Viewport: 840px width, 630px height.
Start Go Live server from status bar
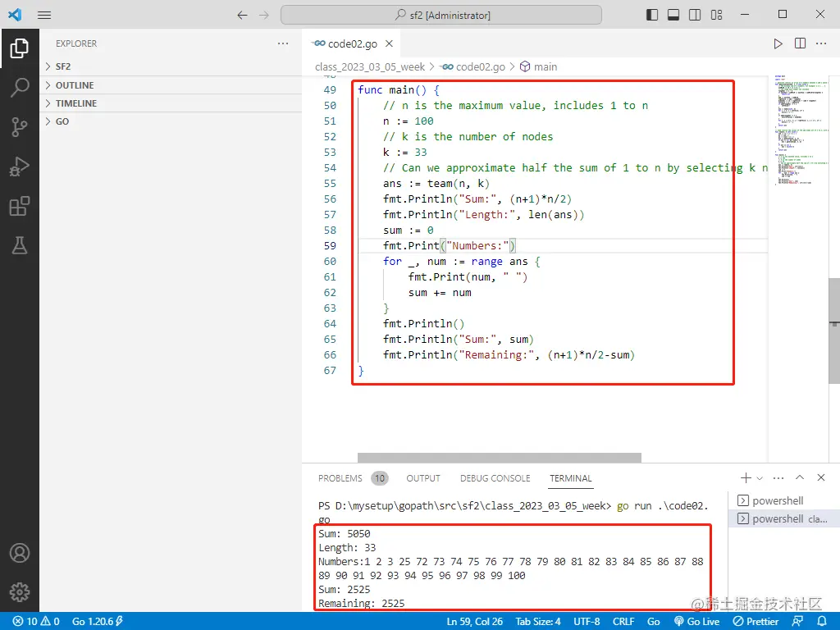click(x=697, y=622)
